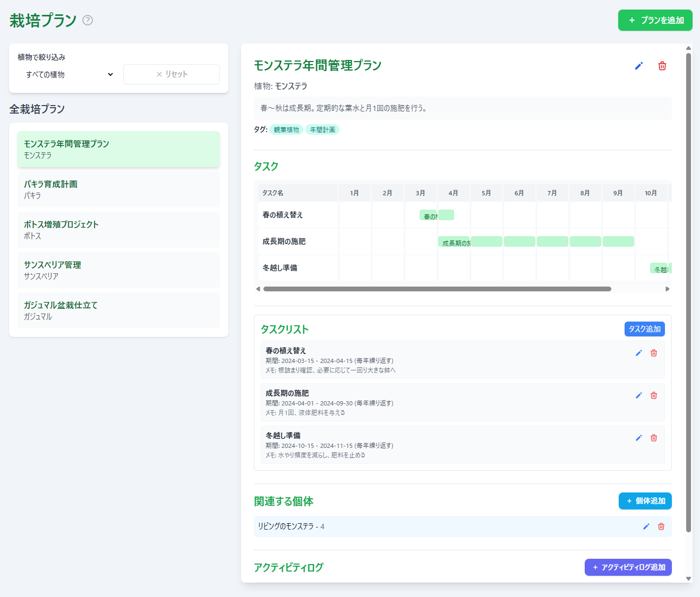Click the detail panel scroll-up arrow
Screen dimensions: 700x597
tap(688, 48)
